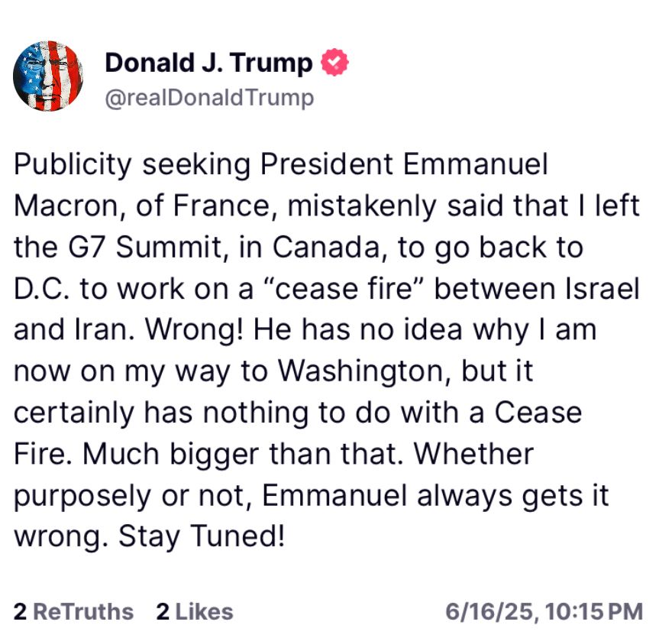This screenshot has height=635, width=672.
Task: Click the "Stay Tuned!" text
Action: [202, 536]
